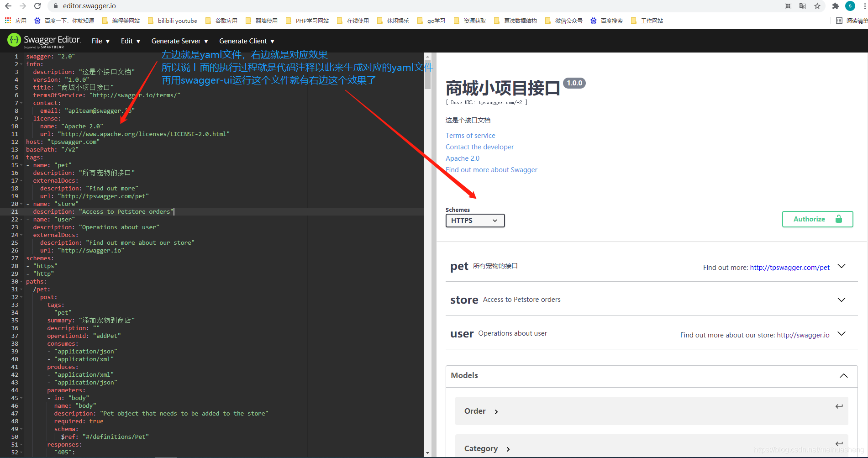Open the Chrome apps grid shortcut

8,21
